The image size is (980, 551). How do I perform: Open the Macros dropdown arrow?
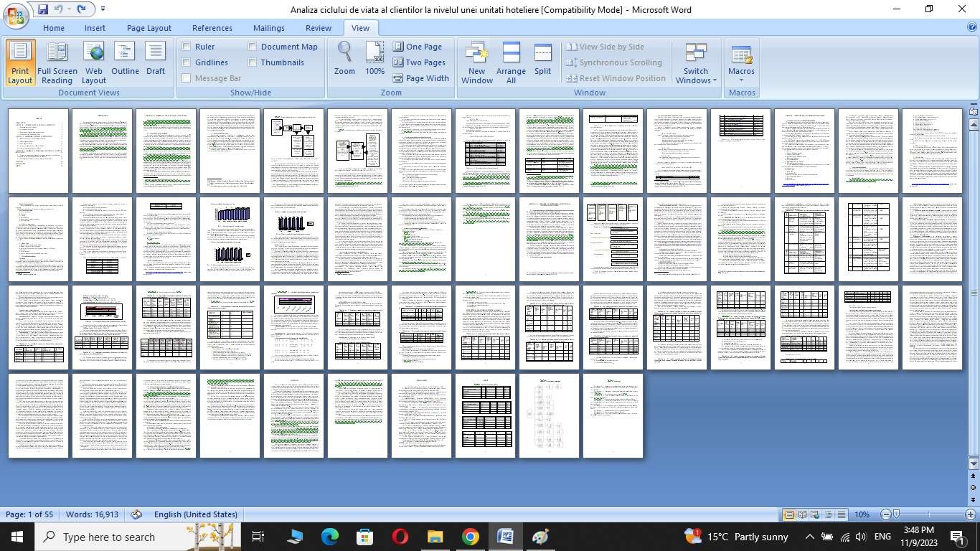coord(741,80)
